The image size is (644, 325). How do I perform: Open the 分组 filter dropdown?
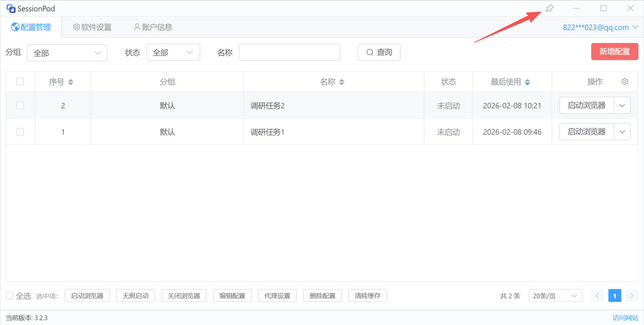[67, 53]
